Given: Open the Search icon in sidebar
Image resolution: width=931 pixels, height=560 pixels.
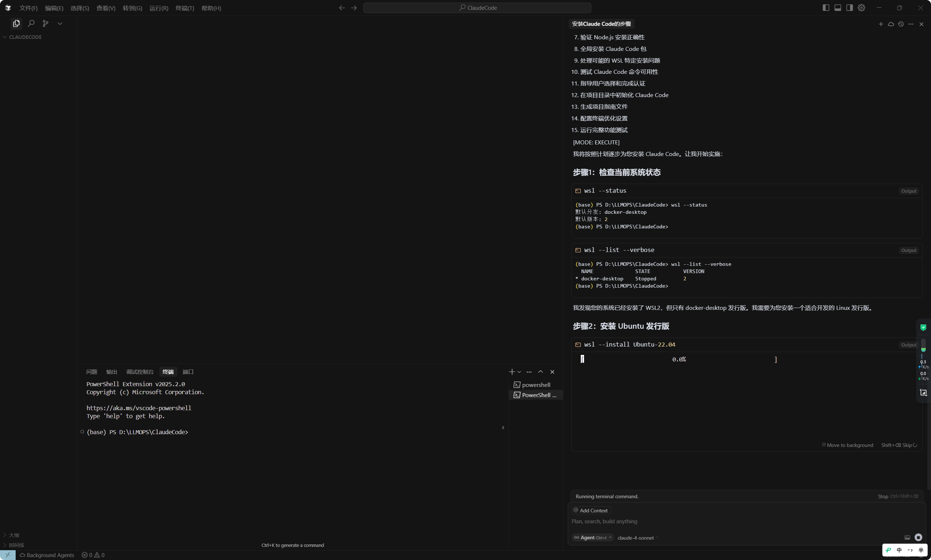Looking at the screenshot, I should coord(31,23).
